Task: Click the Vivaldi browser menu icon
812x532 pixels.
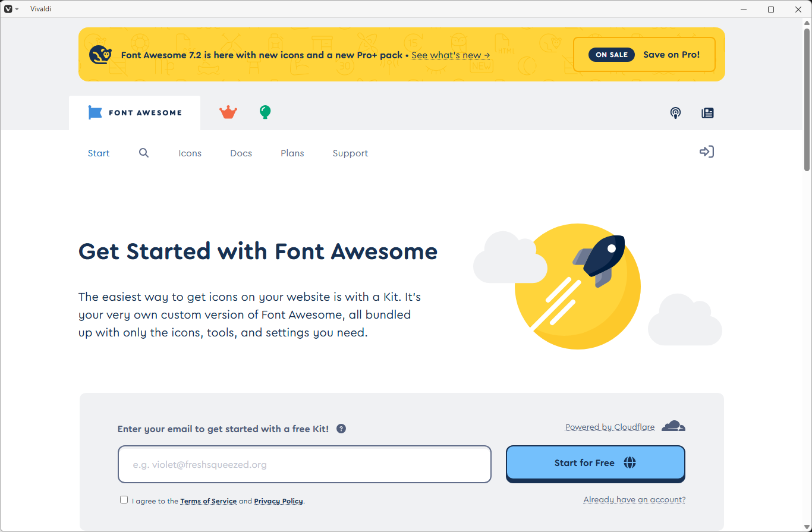Action: 8,9
